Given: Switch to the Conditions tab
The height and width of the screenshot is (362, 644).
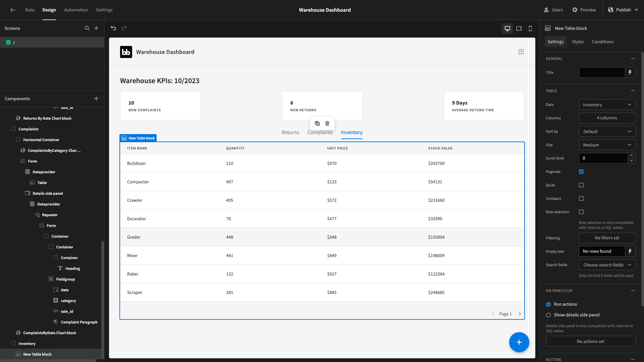Looking at the screenshot, I should [603, 42].
